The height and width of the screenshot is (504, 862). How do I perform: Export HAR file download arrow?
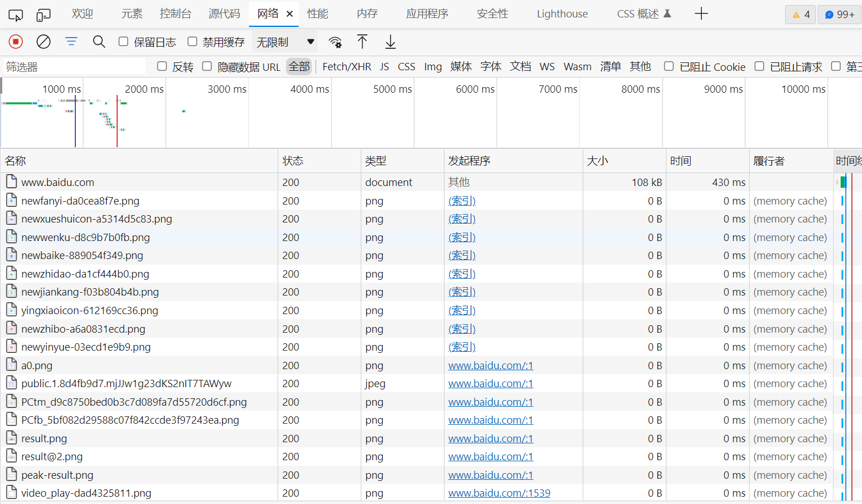click(390, 42)
